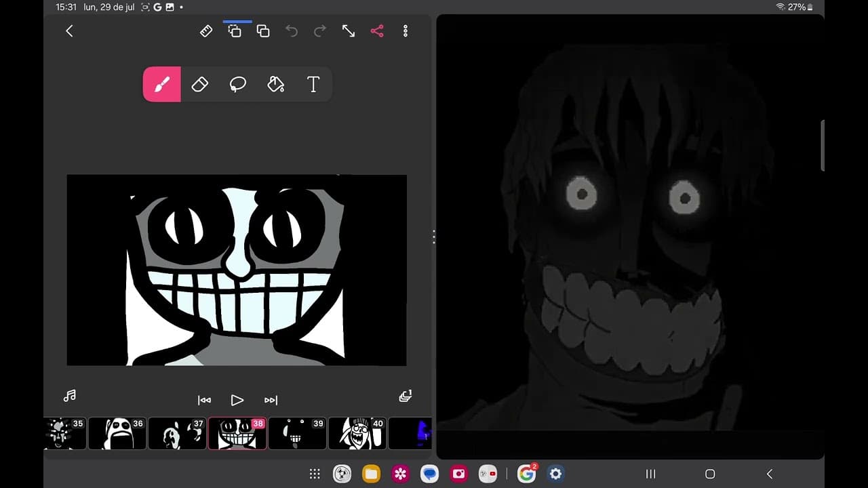Open the yellow My Files app

(371, 474)
